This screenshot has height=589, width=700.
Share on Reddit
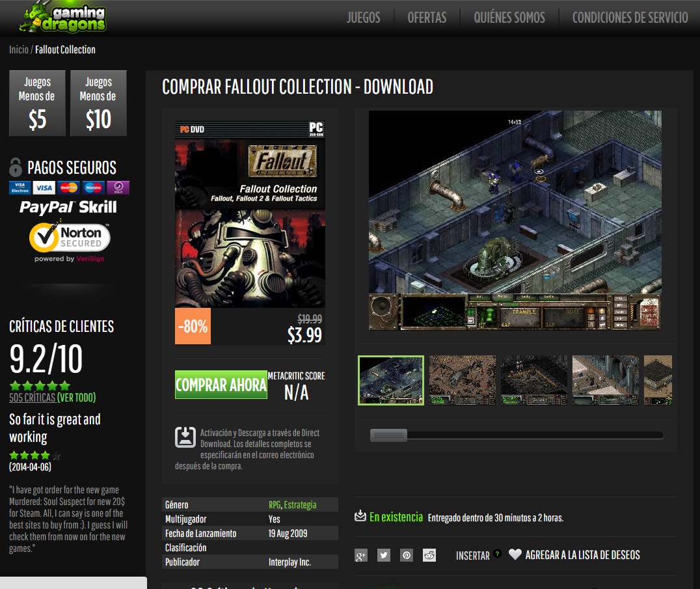(x=429, y=556)
